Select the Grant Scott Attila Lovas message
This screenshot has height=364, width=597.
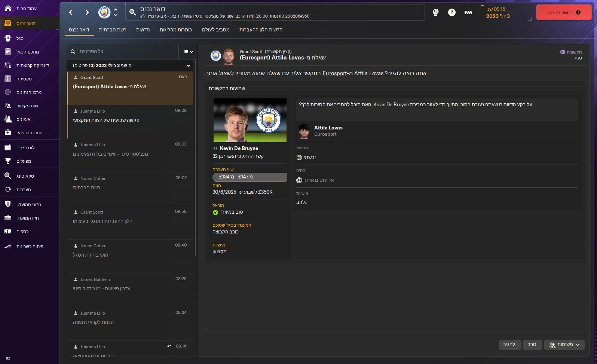(x=130, y=88)
